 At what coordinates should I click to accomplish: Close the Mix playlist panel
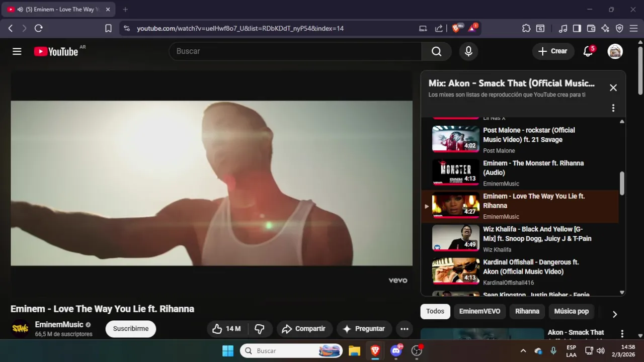613,87
